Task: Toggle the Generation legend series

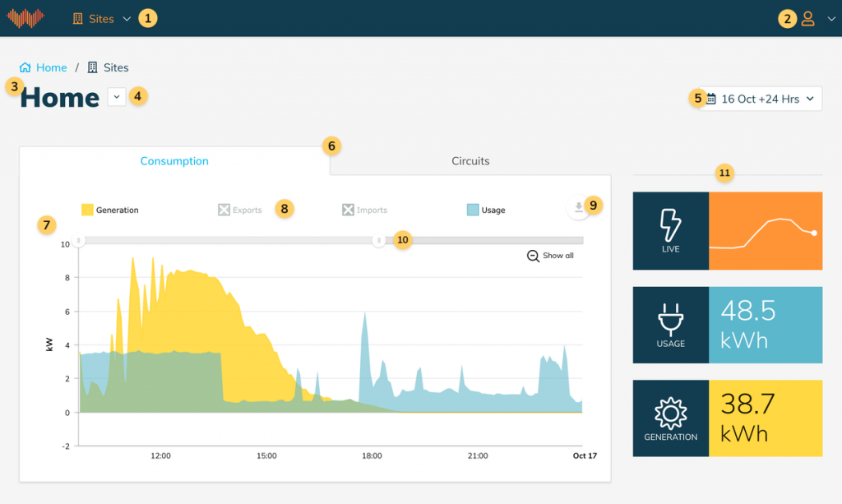Action: click(x=110, y=210)
